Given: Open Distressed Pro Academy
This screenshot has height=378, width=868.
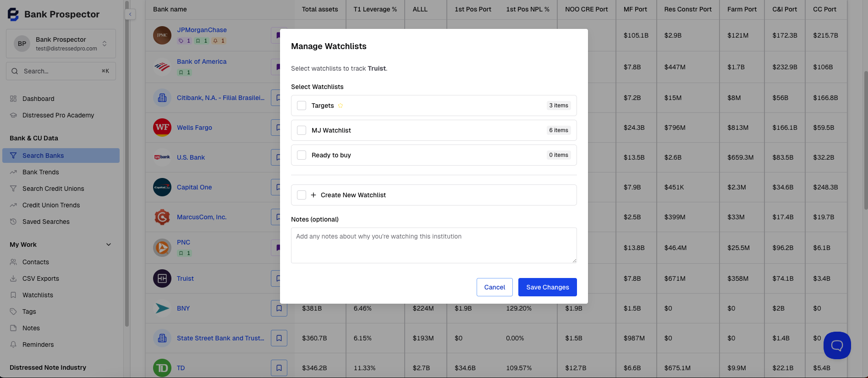Looking at the screenshot, I should (58, 115).
